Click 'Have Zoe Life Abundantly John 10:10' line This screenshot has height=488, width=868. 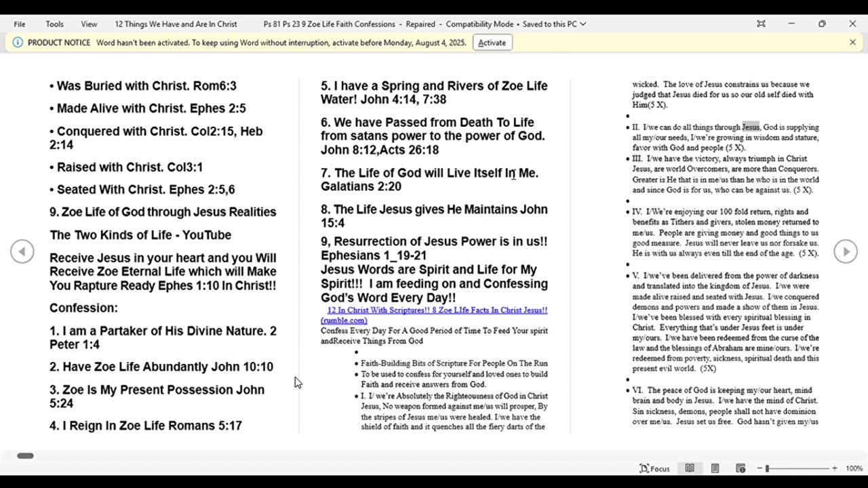click(161, 367)
